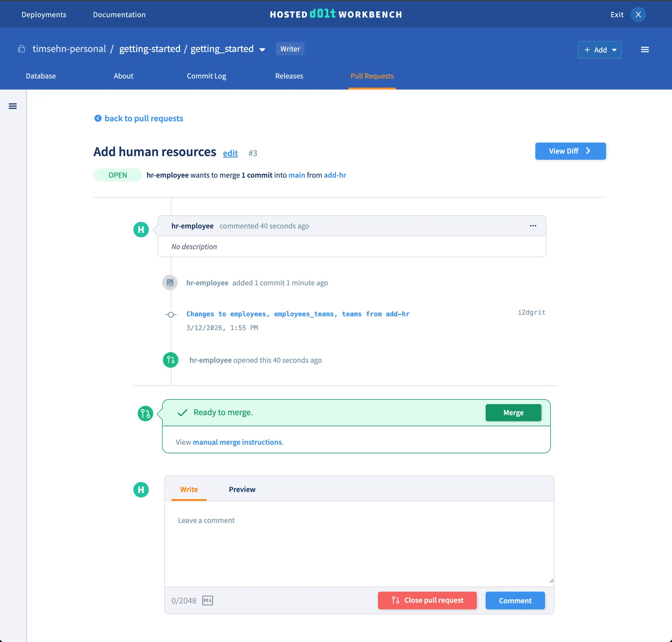Click hr-employee's avatar beside the comment box
The image size is (672, 642).
click(x=141, y=489)
